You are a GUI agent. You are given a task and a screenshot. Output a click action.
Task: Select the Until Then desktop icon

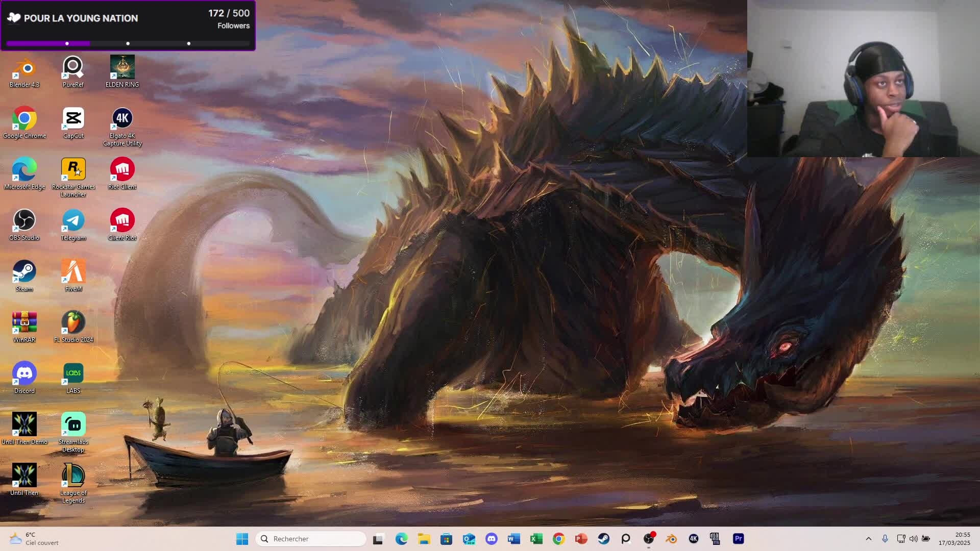point(24,480)
